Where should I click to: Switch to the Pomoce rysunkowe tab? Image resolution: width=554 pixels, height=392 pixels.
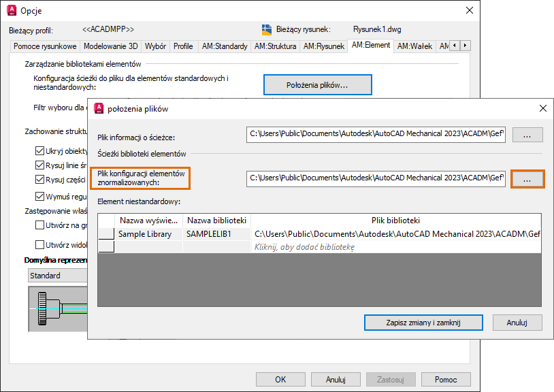(45, 46)
